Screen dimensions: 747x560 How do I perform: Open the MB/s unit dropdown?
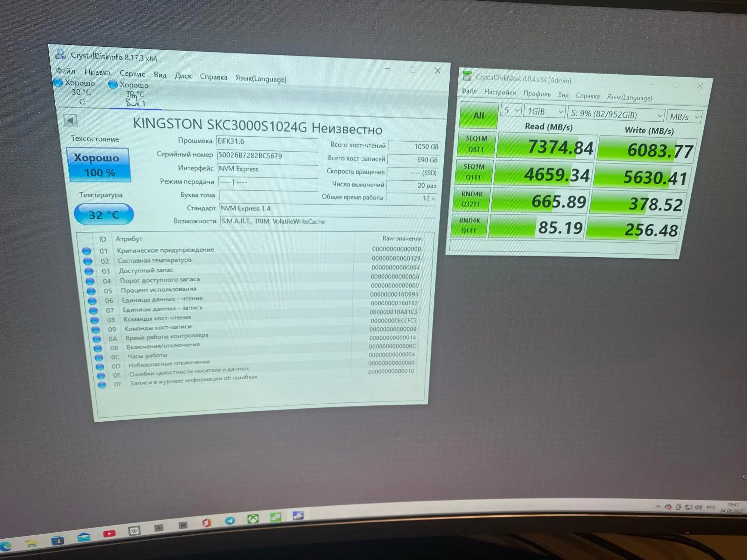(684, 117)
